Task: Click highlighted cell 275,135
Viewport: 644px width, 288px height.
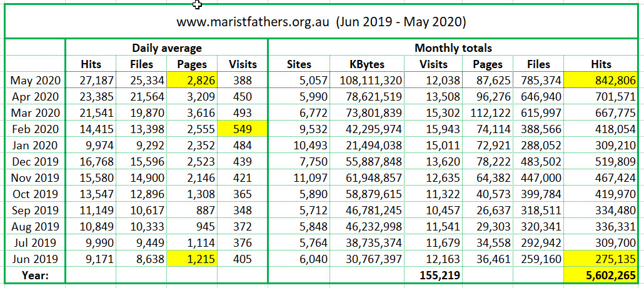Action: 601,259
